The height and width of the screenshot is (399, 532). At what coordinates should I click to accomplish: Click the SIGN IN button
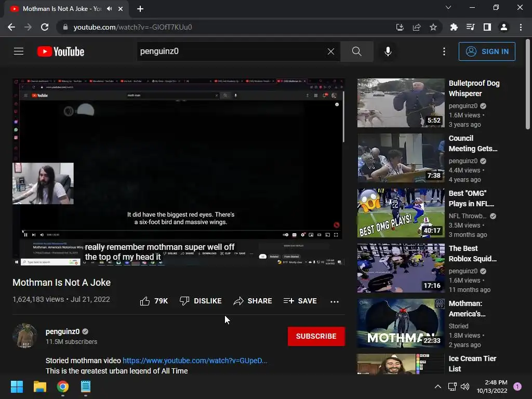pos(487,51)
